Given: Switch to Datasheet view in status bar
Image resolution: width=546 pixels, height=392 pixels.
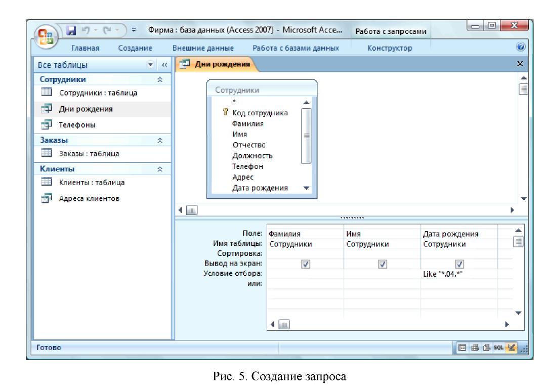Looking at the screenshot, I should (462, 347).
